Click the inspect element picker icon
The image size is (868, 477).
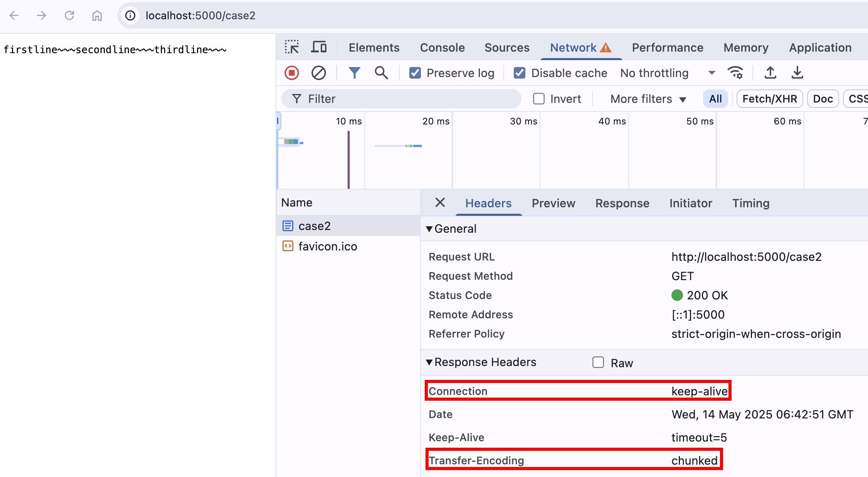292,47
